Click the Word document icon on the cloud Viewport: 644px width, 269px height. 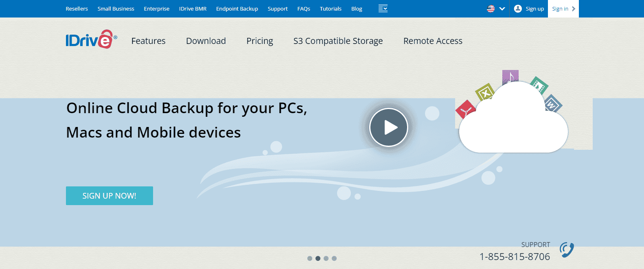point(552,104)
